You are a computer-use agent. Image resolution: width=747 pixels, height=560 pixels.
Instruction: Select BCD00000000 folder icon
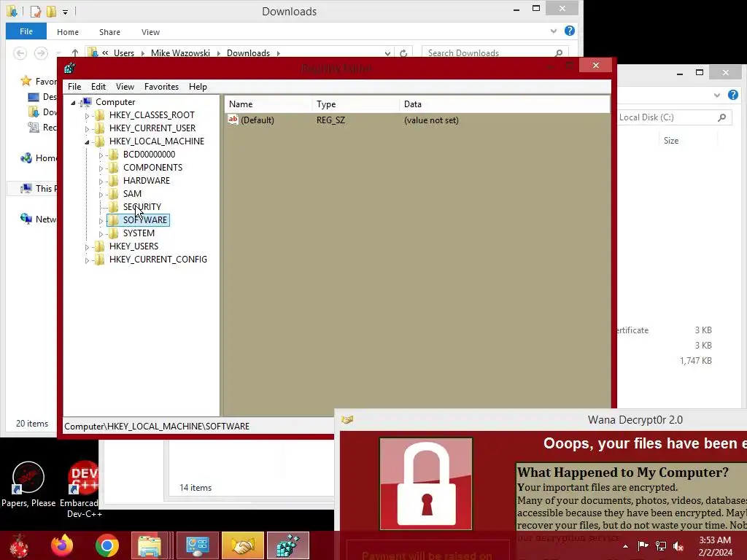coord(113,155)
